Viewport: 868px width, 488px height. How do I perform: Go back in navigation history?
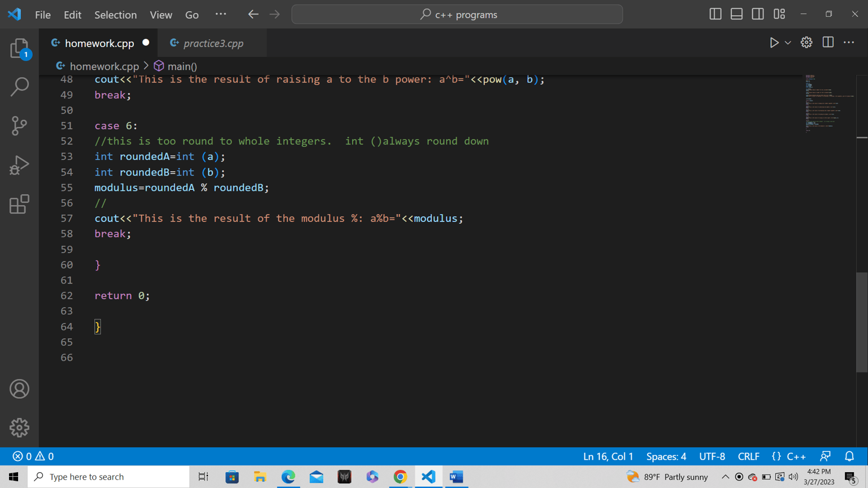coord(253,15)
